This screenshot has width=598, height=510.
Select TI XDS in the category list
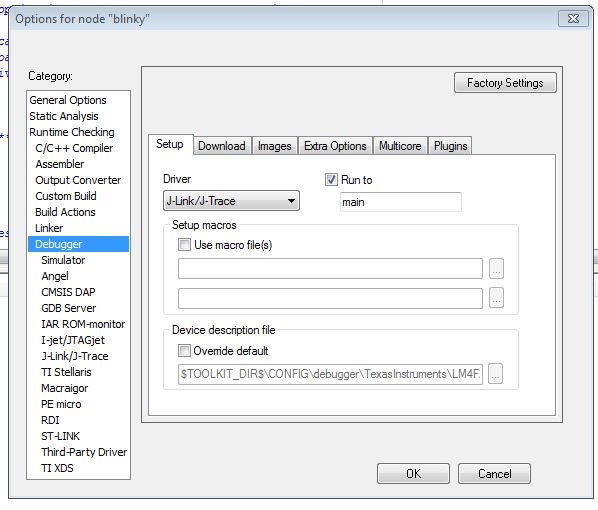click(x=78, y=468)
